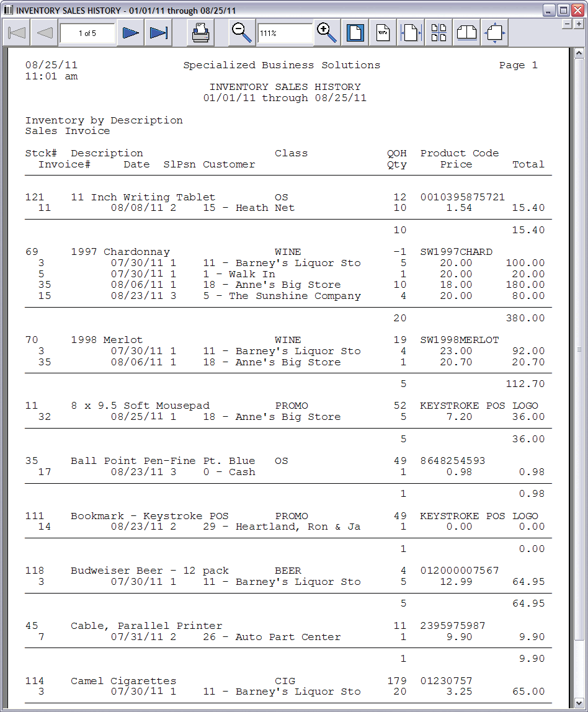Viewport: 588px width, 712px height.
Task: Maximize the Inventory Sales History window
Action: pyautogui.click(x=563, y=10)
